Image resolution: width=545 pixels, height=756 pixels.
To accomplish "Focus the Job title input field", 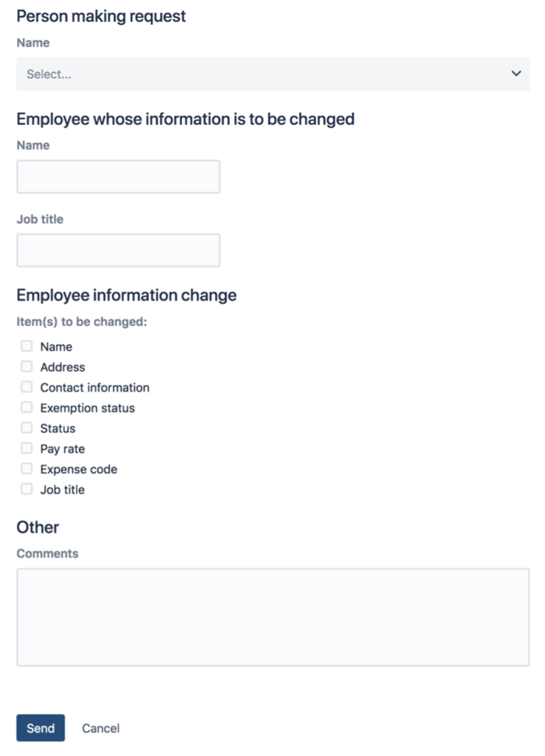I will click(117, 249).
